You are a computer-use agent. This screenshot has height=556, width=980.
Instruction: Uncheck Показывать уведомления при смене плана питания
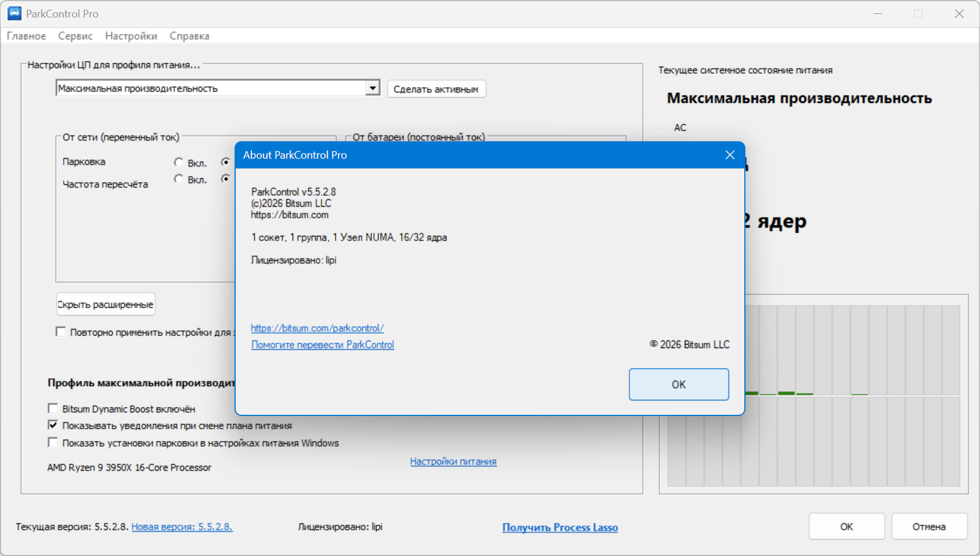pos(53,425)
